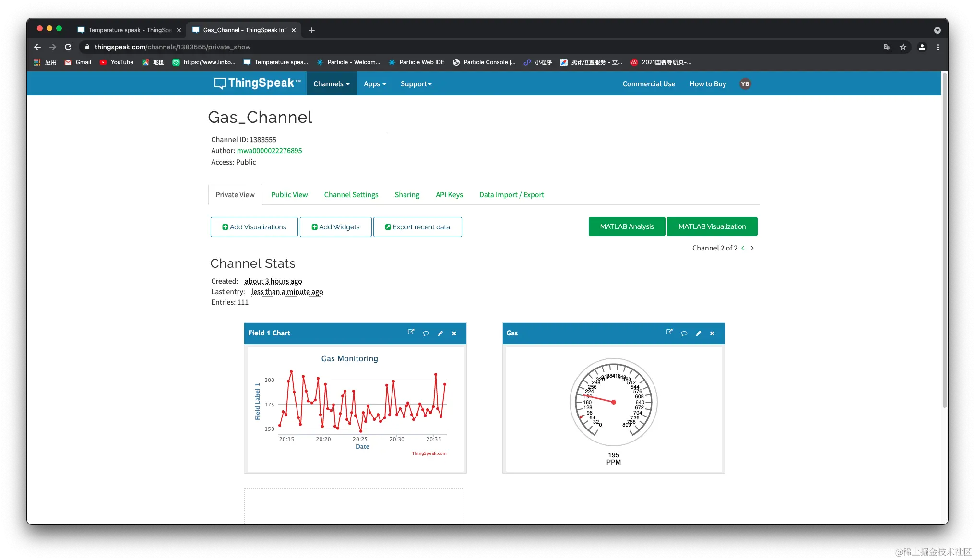Viewport: 975px width, 560px height.
Task: Edit Field 1 Chart with pencil icon
Action: 440,334
